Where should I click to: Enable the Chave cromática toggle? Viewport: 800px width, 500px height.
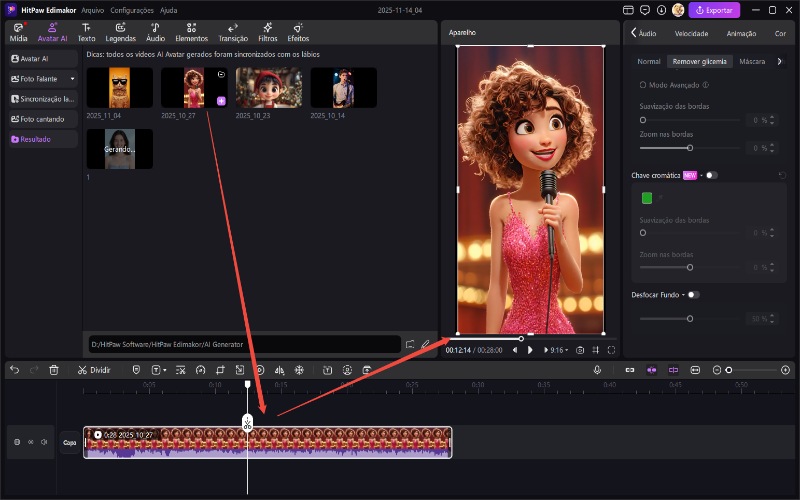tap(711, 175)
